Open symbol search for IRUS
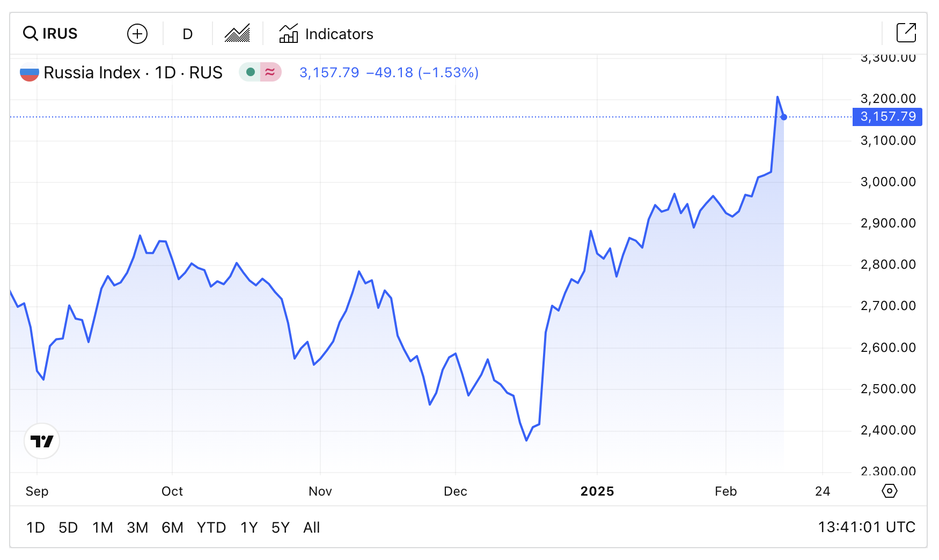939x560 pixels. tap(50, 34)
